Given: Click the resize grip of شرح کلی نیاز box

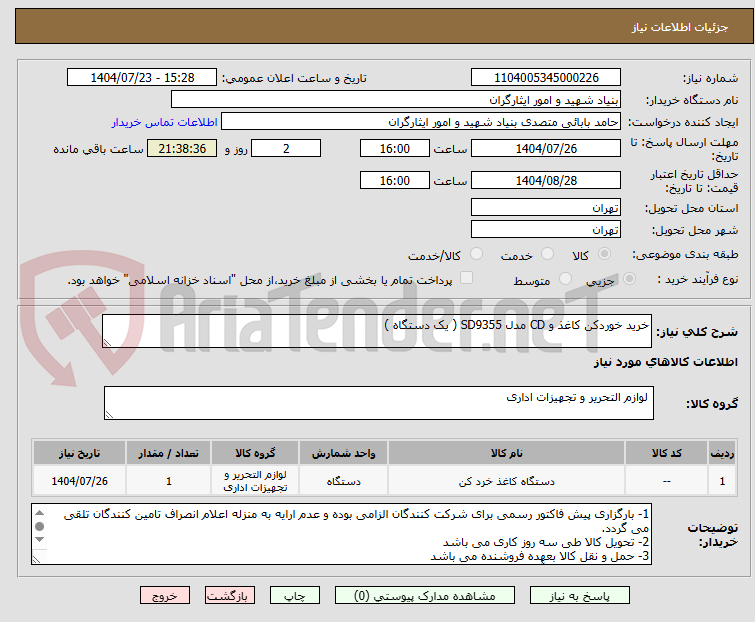Looking at the screenshot, I should coord(107,342).
